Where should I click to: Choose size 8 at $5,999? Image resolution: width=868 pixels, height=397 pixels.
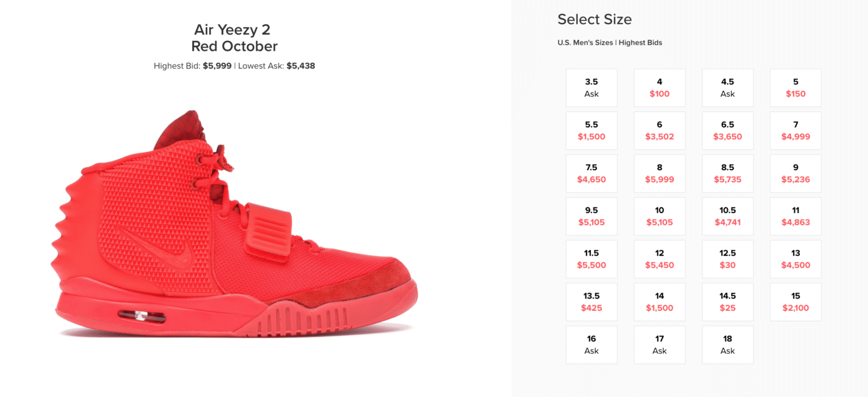[x=660, y=173]
